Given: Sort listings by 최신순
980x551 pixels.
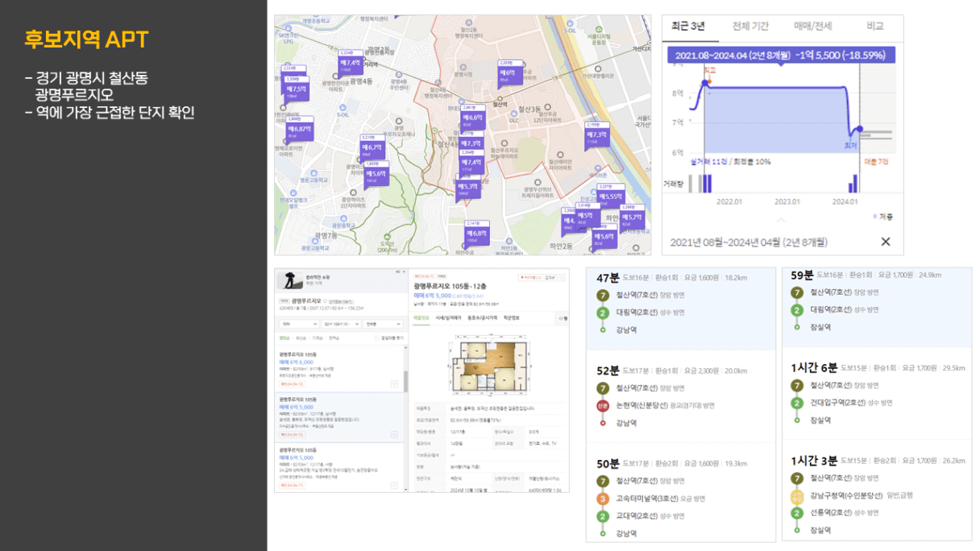Looking at the screenshot, I should [301, 338].
